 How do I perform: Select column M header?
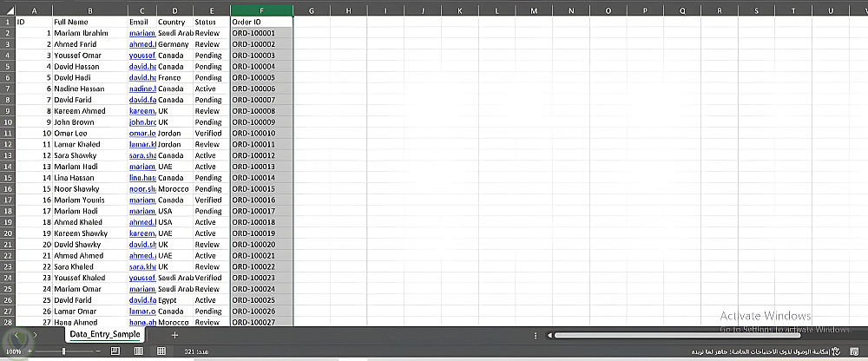click(x=534, y=10)
